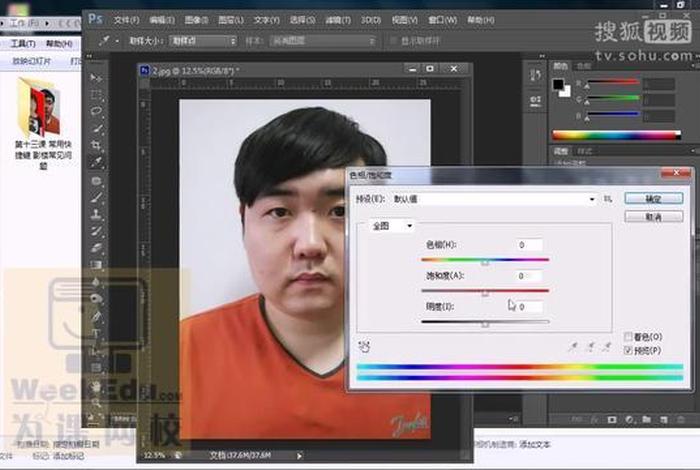
Task: Select the Brush tool
Action: [96, 197]
